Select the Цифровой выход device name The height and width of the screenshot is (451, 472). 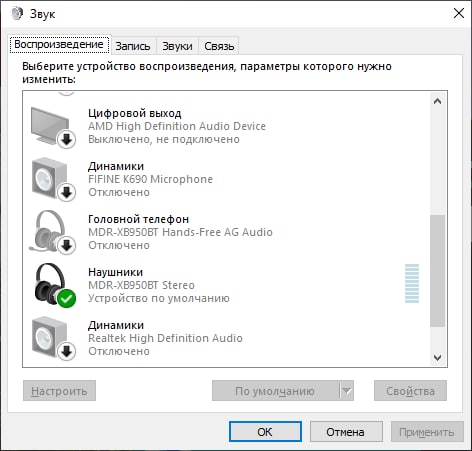coord(135,113)
